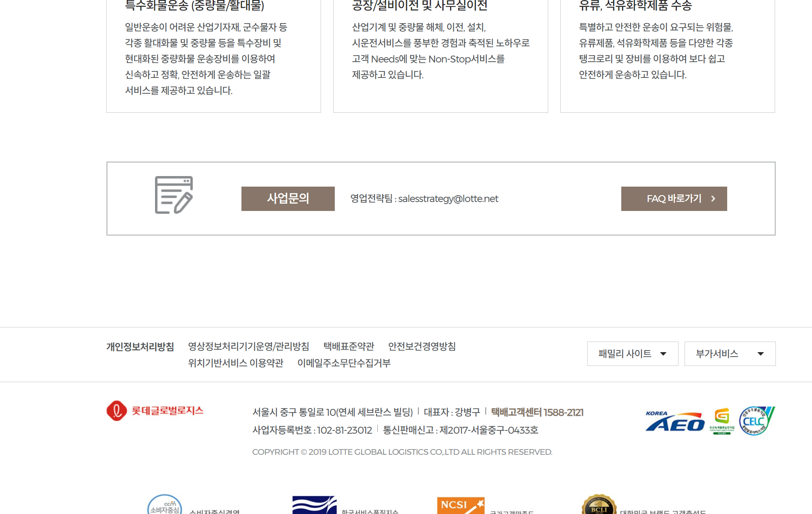Viewport: 812px width, 514px height.
Task: Click the gold BCLI medal badge
Action: 599,505
